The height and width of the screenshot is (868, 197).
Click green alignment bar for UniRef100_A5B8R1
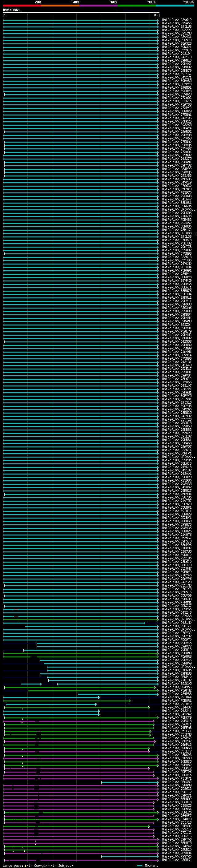(67, 700)
